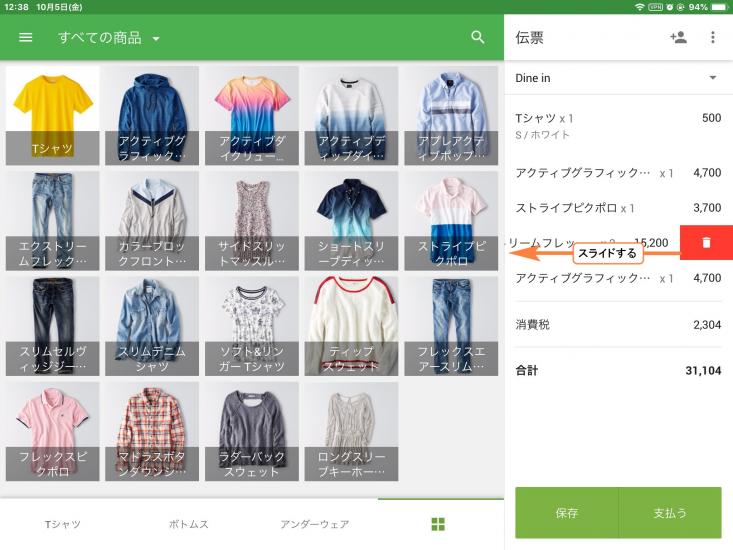The height and width of the screenshot is (550, 733).
Task: Switch to the アンダーウェア bottom tab
Action: pyautogui.click(x=315, y=524)
